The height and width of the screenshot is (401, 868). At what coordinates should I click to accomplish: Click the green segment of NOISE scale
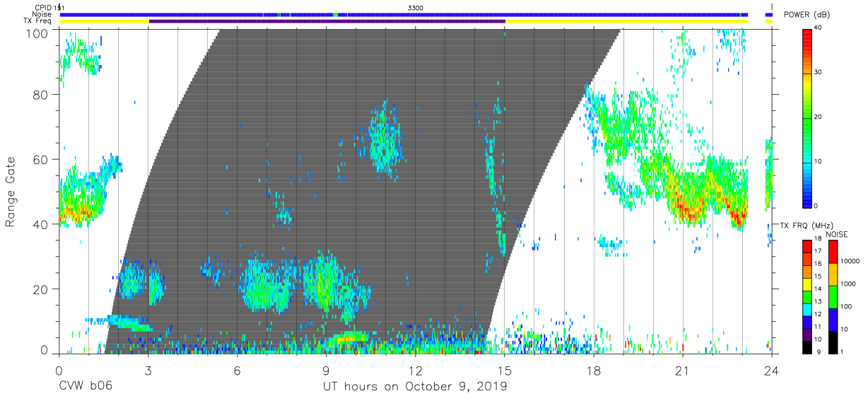[x=833, y=296]
